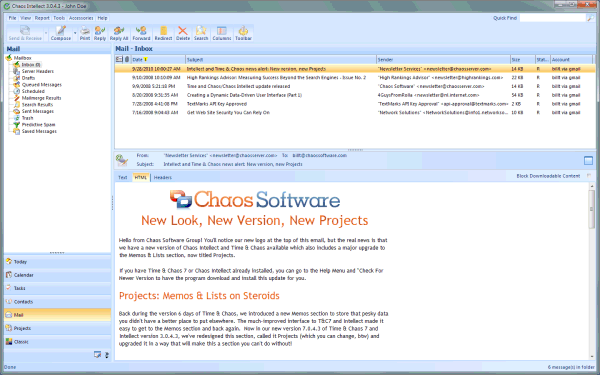This screenshot has height=375, width=600.
Task: Click the Reply All toolbar icon
Action: 119,33
